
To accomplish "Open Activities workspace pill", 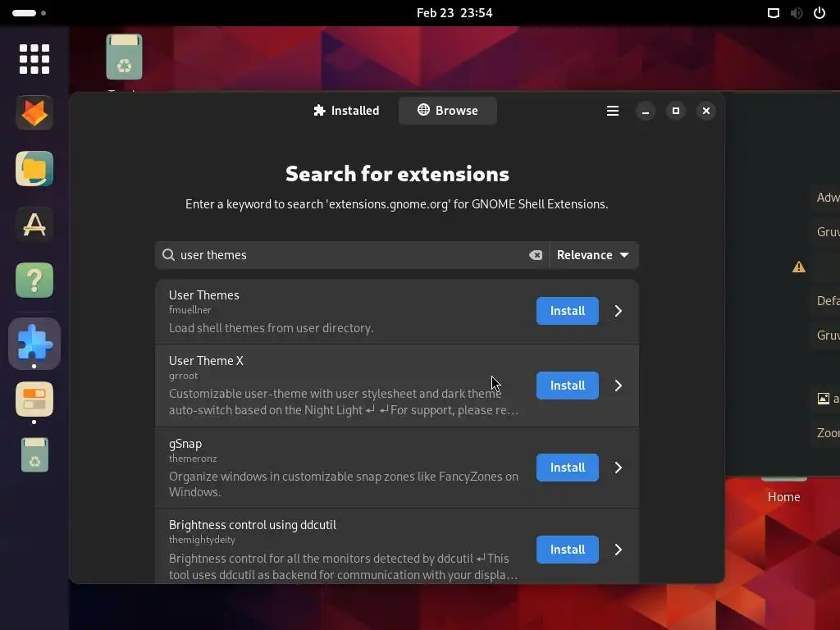I will pos(30,13).
